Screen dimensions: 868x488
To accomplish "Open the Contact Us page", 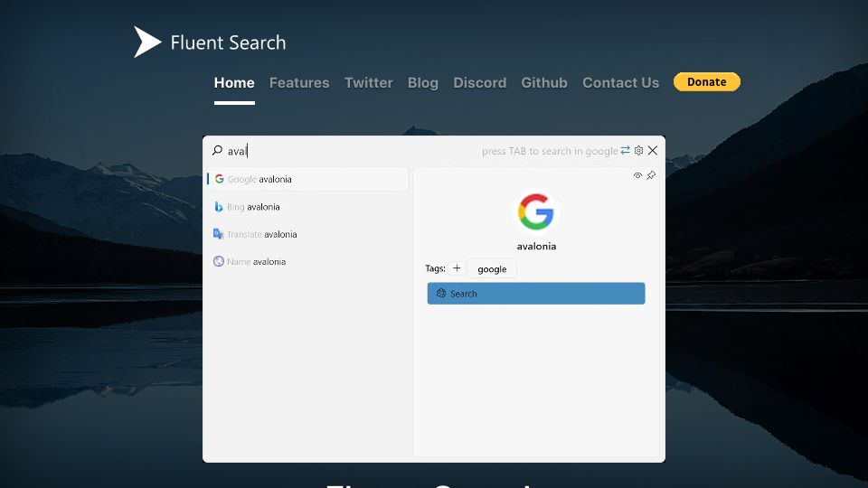I will [620, 82].
